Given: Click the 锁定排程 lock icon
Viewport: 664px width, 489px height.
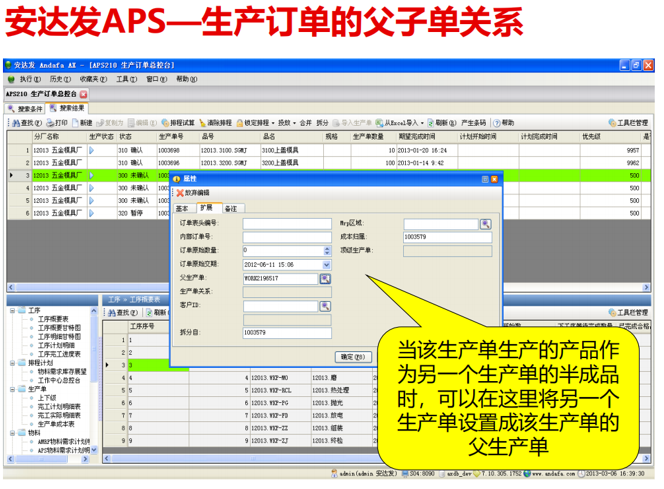Looking at the screenshot, I should pos(240,123).
